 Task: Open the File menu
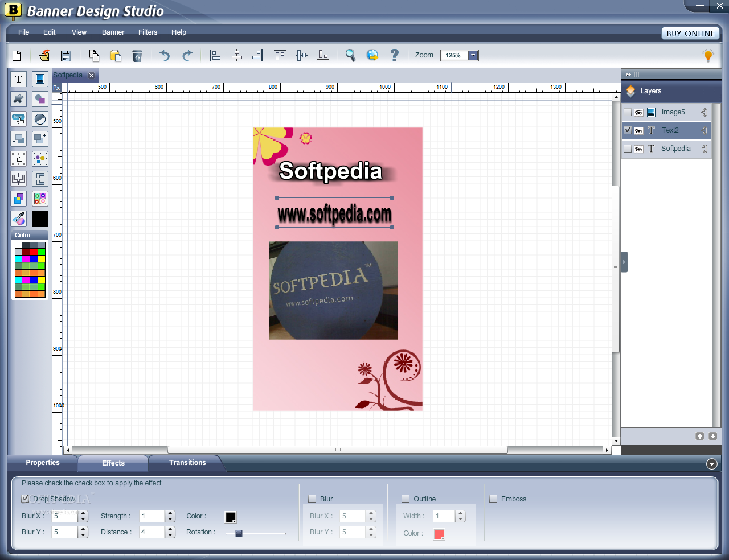[24, 32]
